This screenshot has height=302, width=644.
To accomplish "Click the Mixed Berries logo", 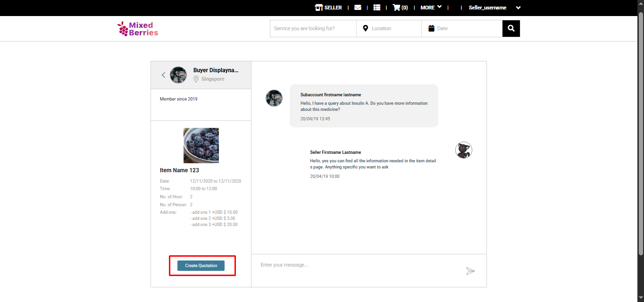I will (138, 29).
